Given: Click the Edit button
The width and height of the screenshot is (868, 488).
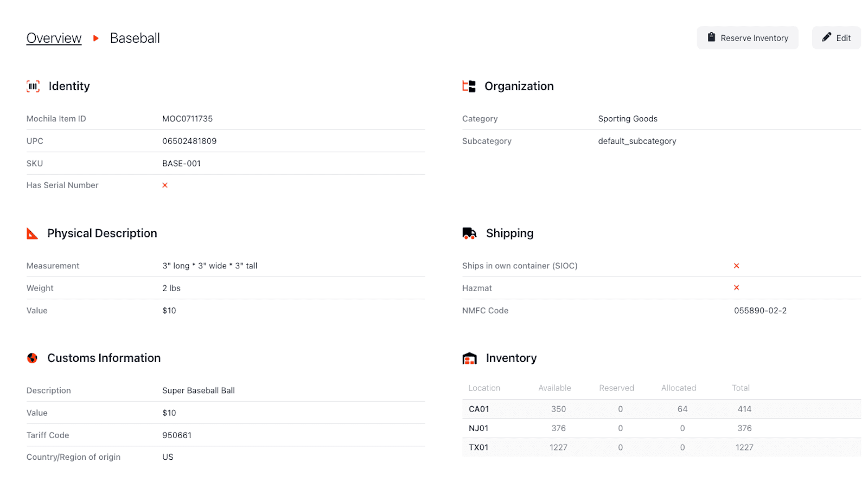Looking at the screenshot, I should pos(836,37).
